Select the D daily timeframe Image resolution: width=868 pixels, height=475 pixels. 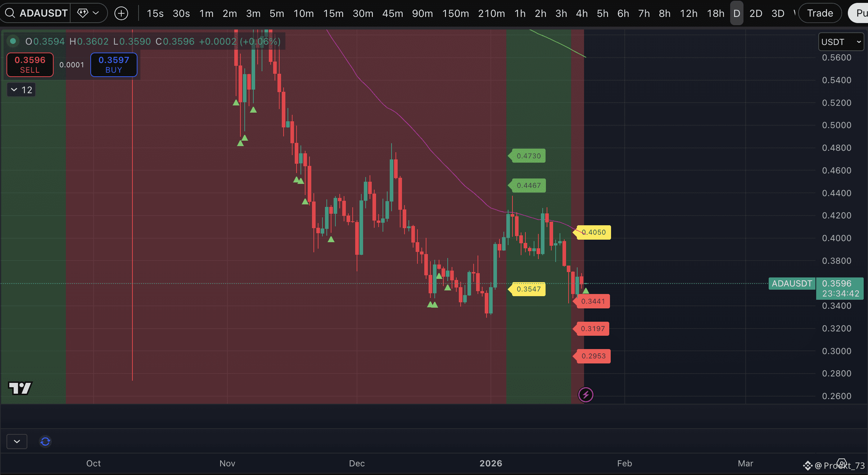click(737, 13)
